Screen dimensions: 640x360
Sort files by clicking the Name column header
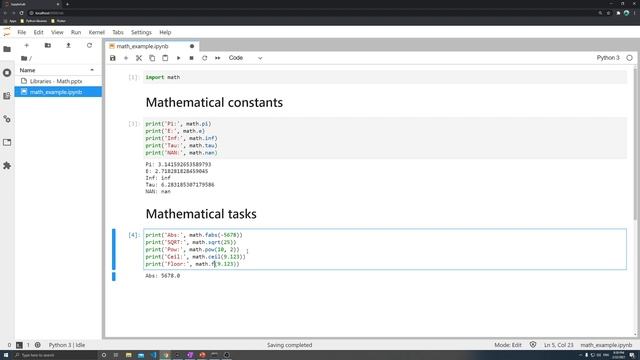click(x=57, y=70)
